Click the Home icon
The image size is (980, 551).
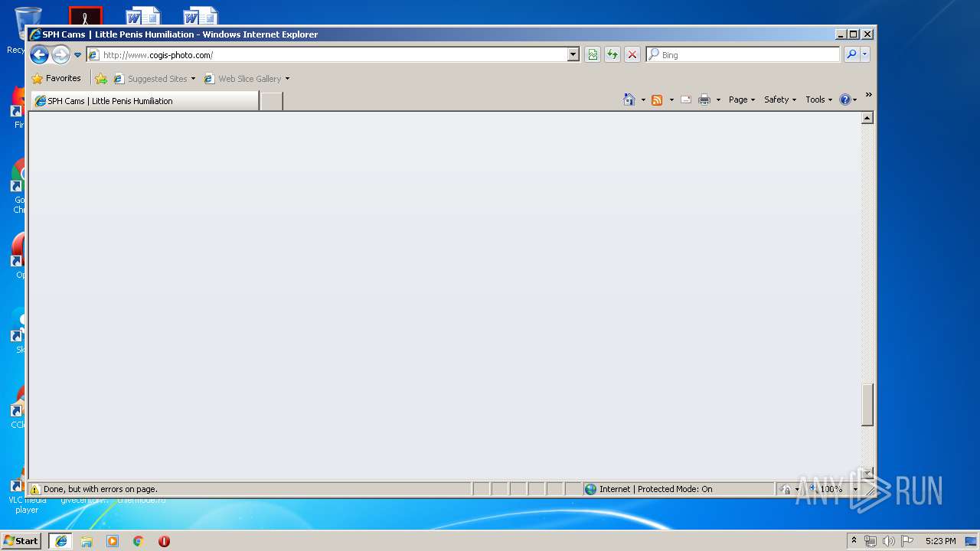tap(629, 99)
